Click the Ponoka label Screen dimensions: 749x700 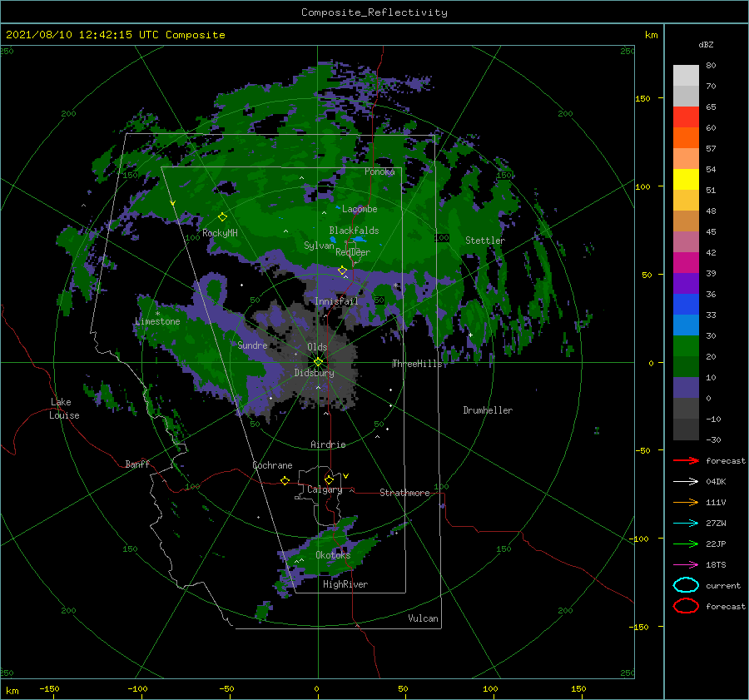tap(379, 171)
